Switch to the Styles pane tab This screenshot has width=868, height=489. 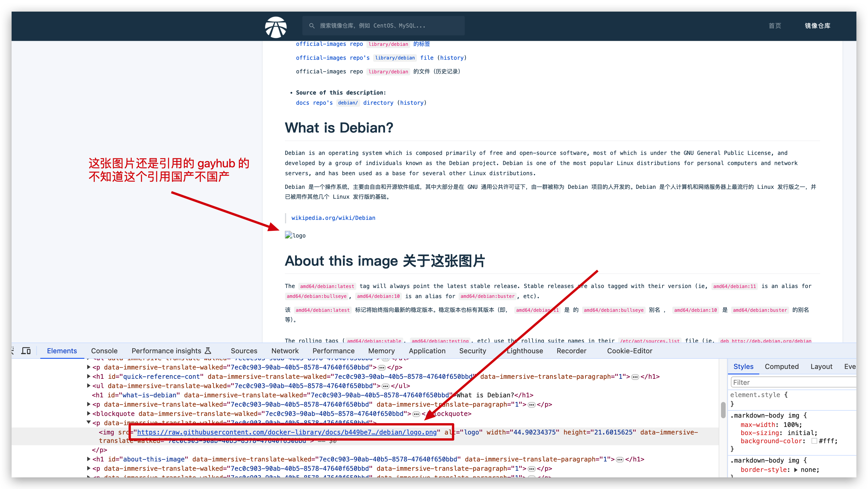743,366
